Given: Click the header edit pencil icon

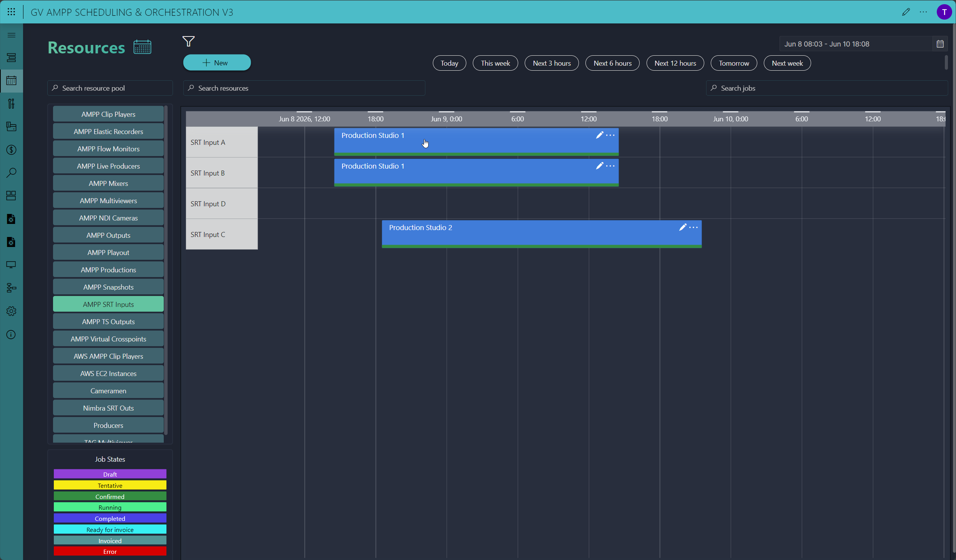Looking at the screenshot, I should pyautogui.click(x=906, y=12).
